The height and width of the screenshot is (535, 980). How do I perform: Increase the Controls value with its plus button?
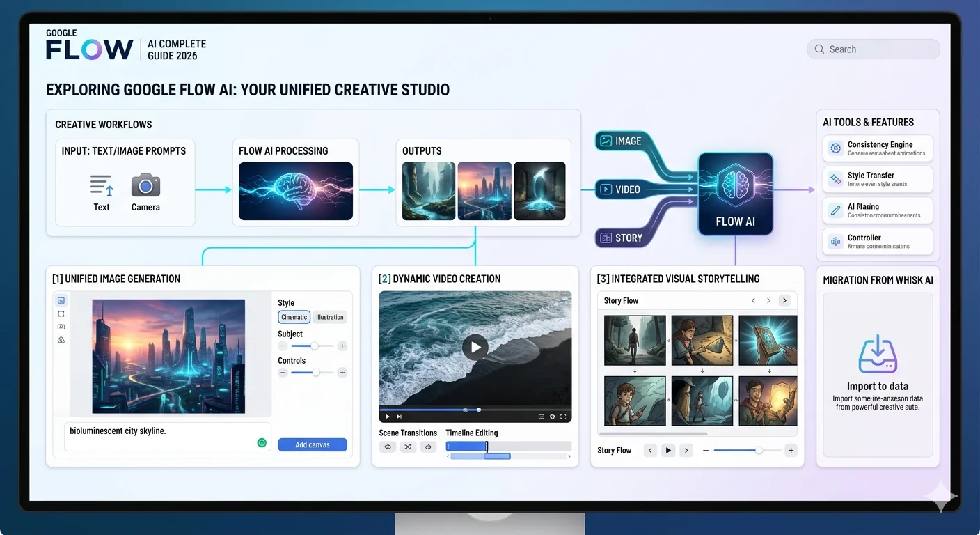tap(342, 373)
